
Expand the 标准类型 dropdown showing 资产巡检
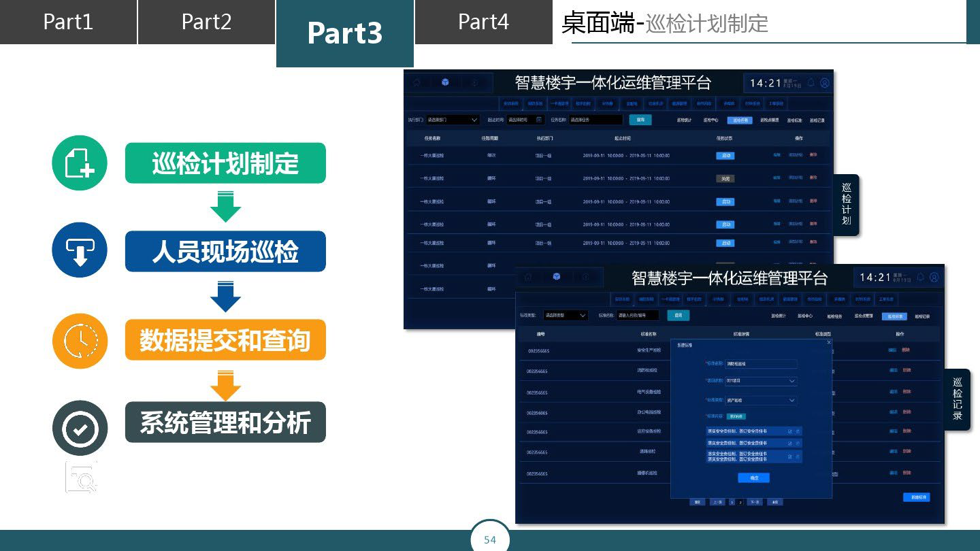761,401
